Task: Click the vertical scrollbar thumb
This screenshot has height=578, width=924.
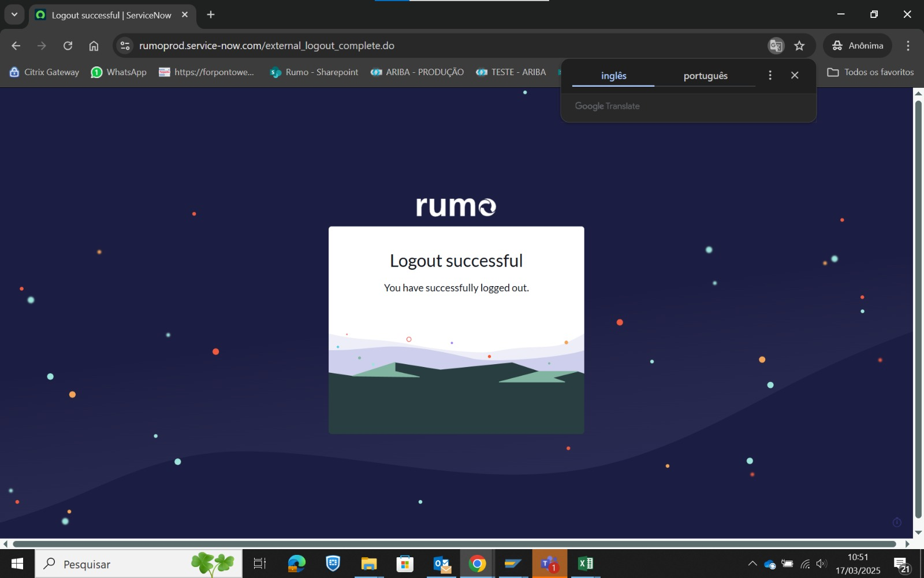Action: point(918,310)
